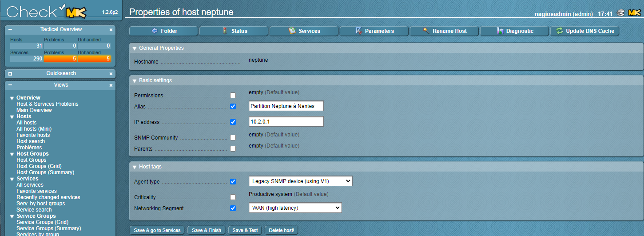Close the Tactical Overview snapin

tap(111, 30)
